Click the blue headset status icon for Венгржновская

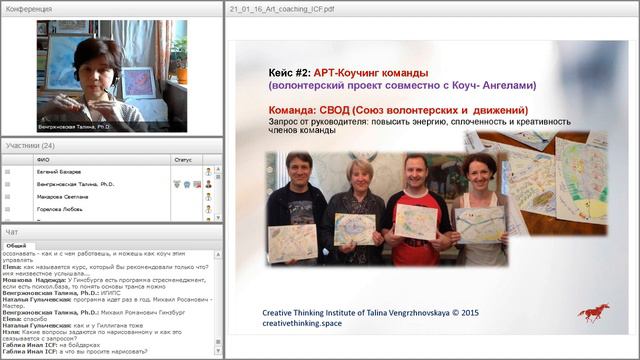tap(187, 184)
